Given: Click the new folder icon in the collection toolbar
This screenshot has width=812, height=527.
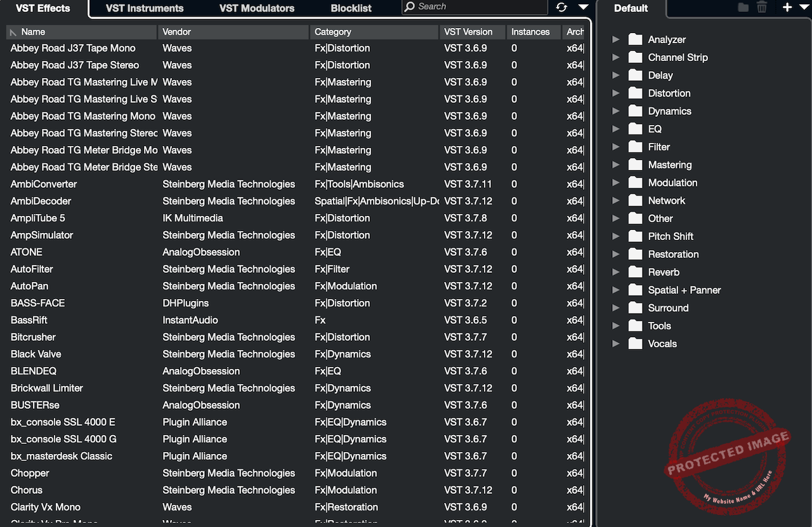Looking at the screenshot, I should coord(743,7).
